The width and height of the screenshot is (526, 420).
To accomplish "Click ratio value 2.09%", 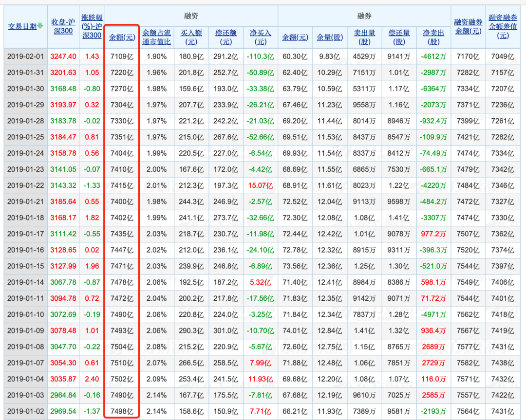I will click(x=157, y=379).
